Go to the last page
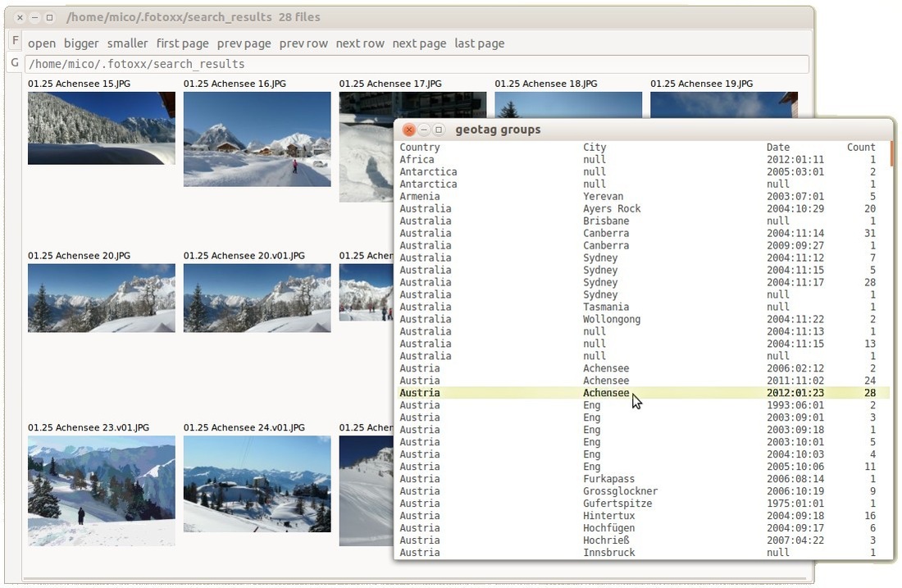Viewport: 902px width, 588px height. click(x=479, y=43)
